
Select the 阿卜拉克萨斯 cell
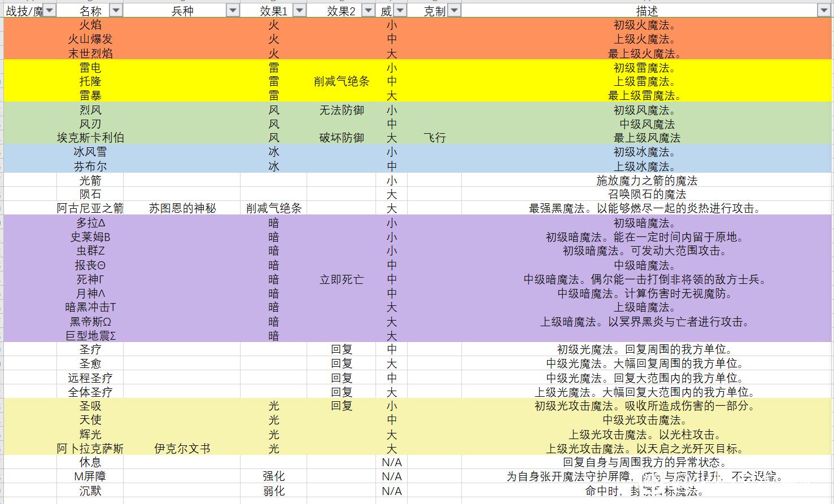[90, 449]
